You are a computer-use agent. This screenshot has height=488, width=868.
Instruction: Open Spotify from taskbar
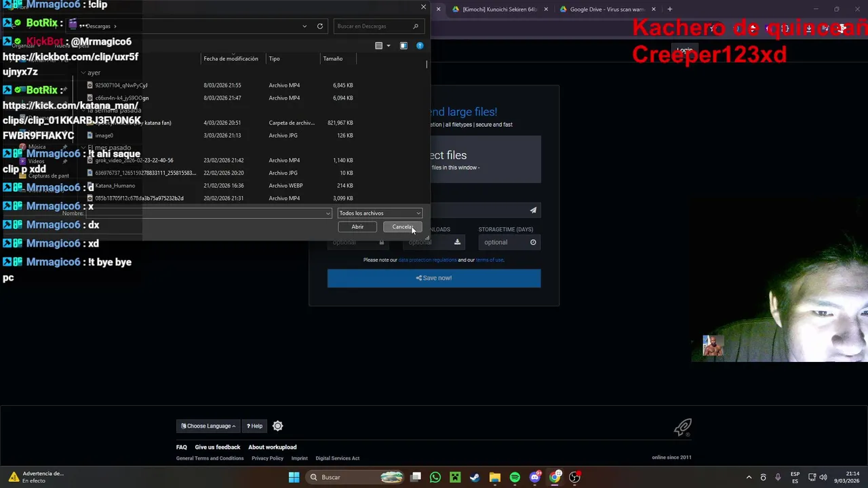click(x=515, y=477)
